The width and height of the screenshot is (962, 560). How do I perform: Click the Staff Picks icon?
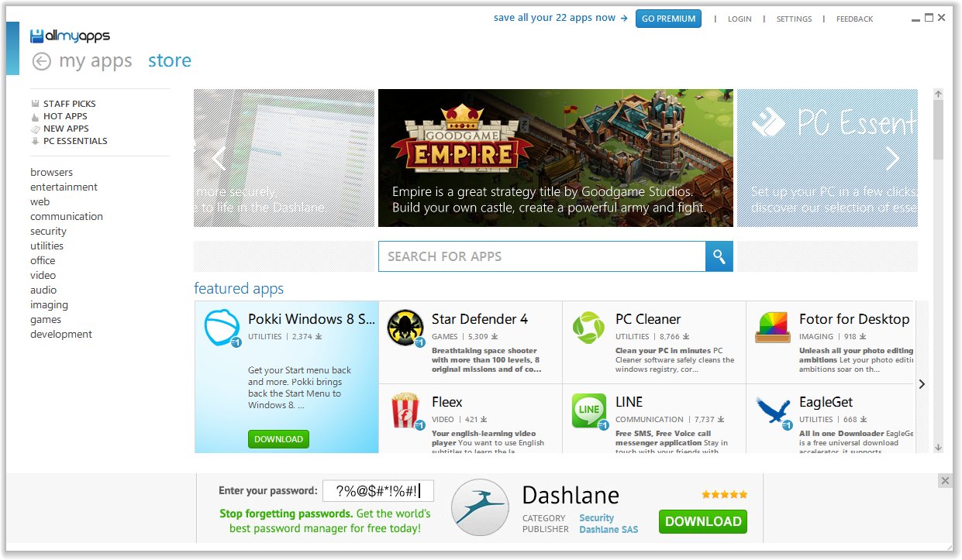click(35, 103)
